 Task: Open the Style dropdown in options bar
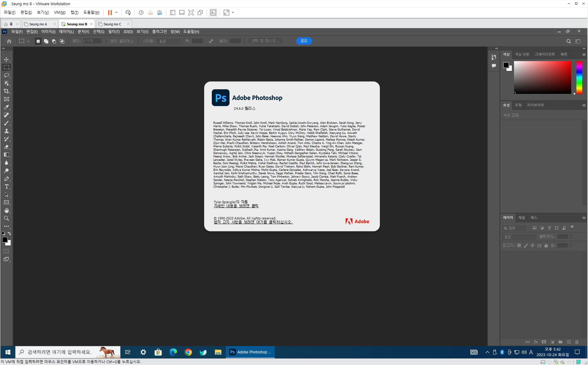tap(169, 41)
